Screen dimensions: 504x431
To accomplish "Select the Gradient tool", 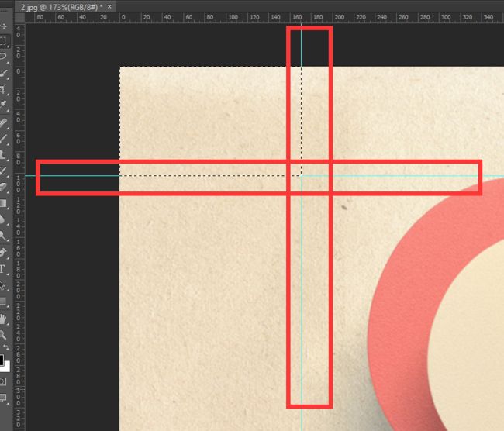I will [x=4, y=203].
